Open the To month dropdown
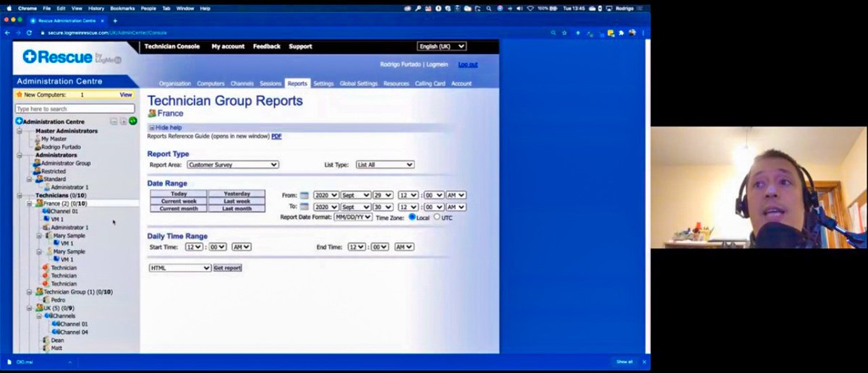Image resolution: width=868 pixels, height=373 pixels. coord(355,207)
